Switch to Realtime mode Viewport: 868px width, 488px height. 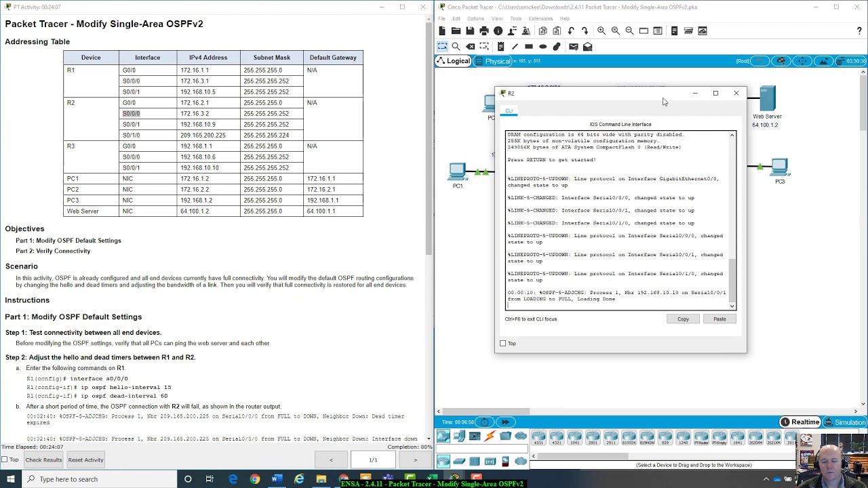(800, 422)
